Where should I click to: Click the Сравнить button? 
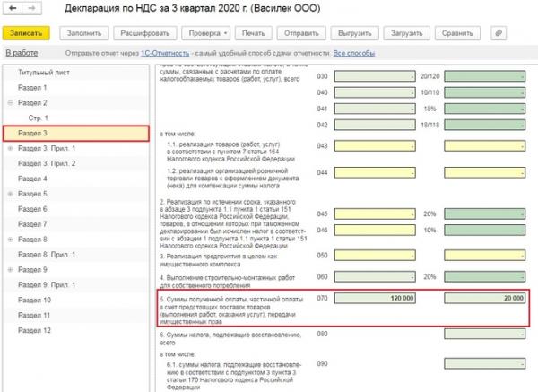click(x=457, y=33)
